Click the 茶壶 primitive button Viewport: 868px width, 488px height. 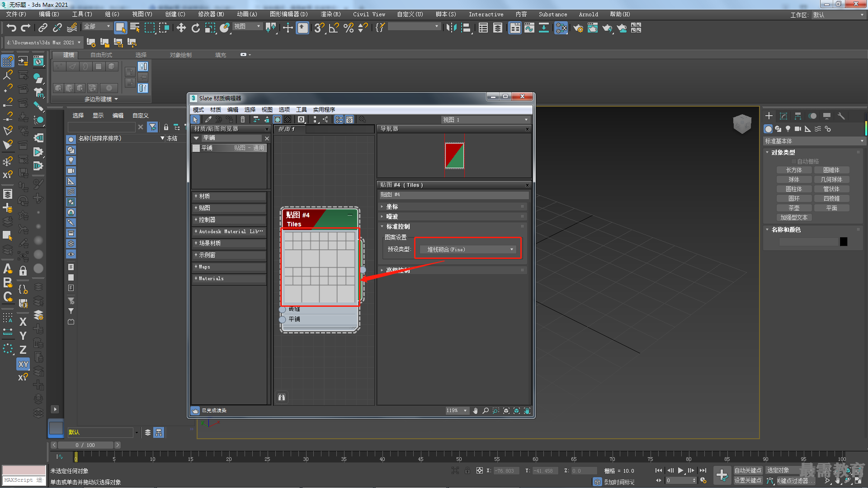[794, 208]
